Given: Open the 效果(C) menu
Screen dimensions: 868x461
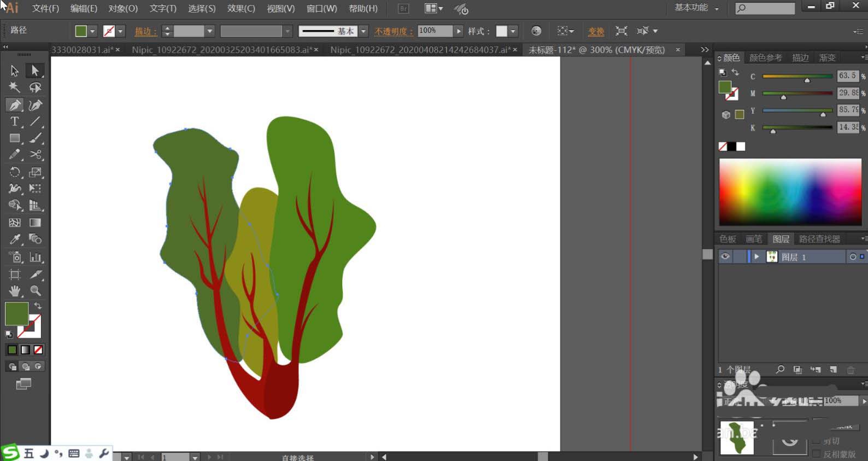Looking at the screenshot, I should (x=241, y=9).
